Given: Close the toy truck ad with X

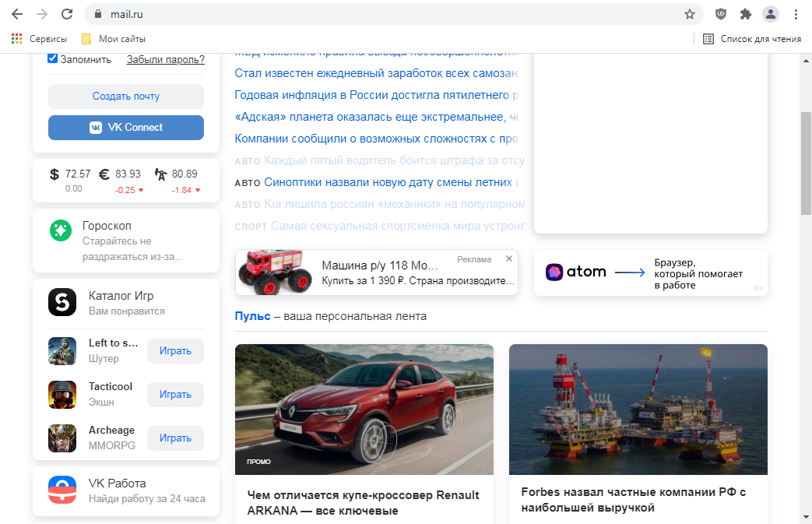Looking at the screenshot, I should click(509, 259).
